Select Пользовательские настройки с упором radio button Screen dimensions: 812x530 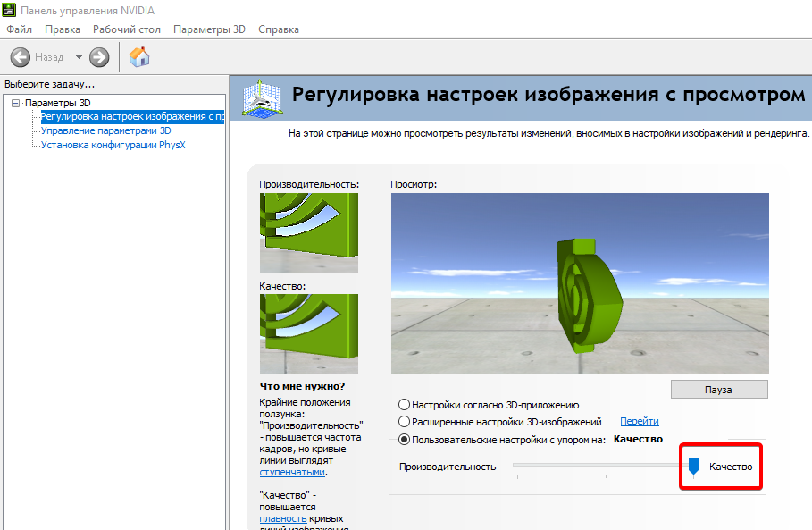pyautogui.click(x=405, y=440)
